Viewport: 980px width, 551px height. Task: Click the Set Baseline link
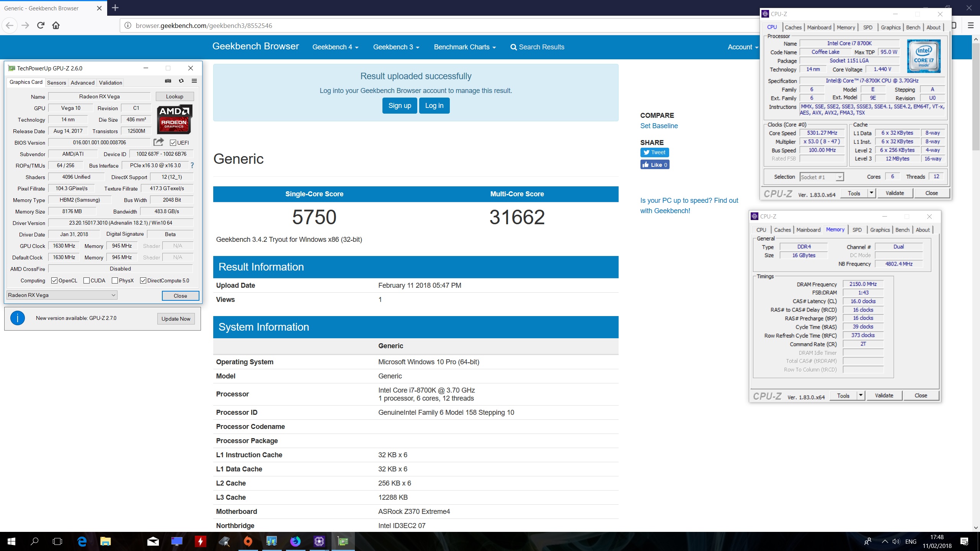(x=659, y=126)
